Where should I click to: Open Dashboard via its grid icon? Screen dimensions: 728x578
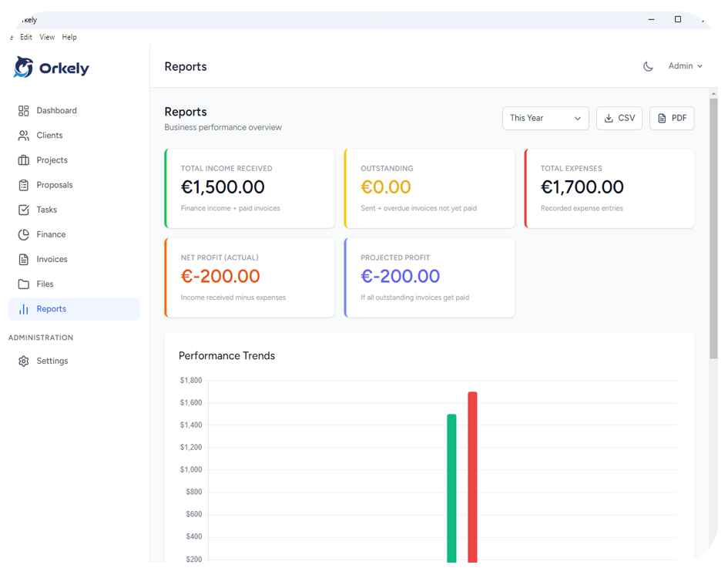click(x=24, y=110)
